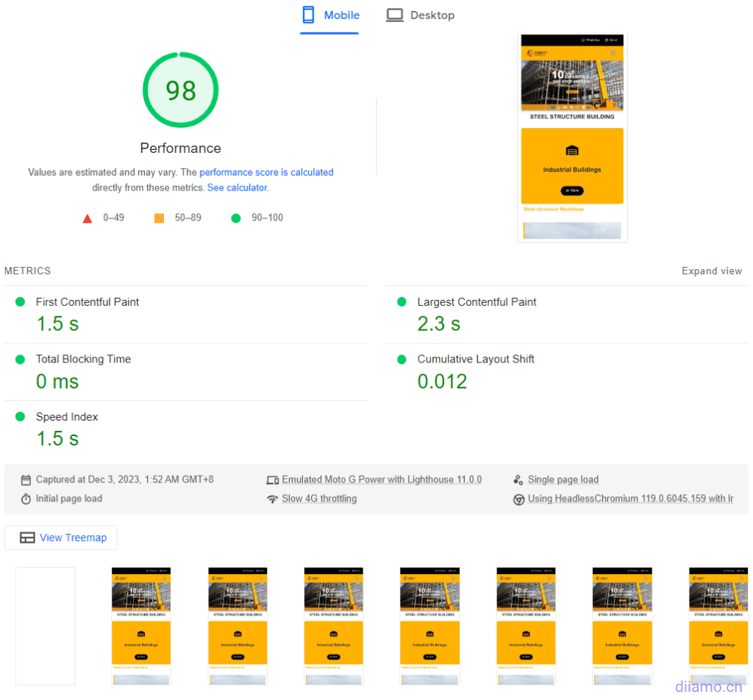Click the clock icon beside 'Initial page load'
Viewport: 753px width, 700px height.
27,499
